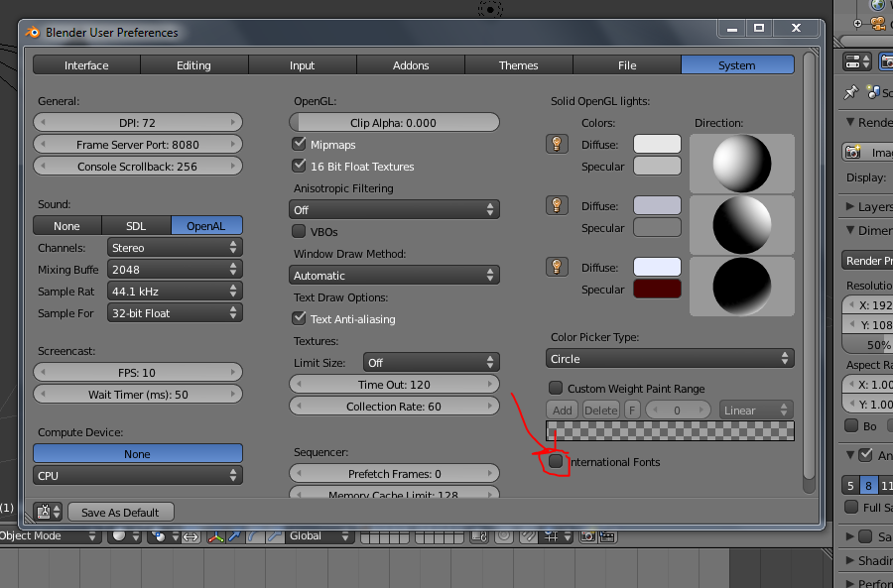Image resolution: width=893 pixels, height=588 pixels.
Task: Enable the Border checkbox under Aspect Ratio
Action: click(x=851, y=425)
